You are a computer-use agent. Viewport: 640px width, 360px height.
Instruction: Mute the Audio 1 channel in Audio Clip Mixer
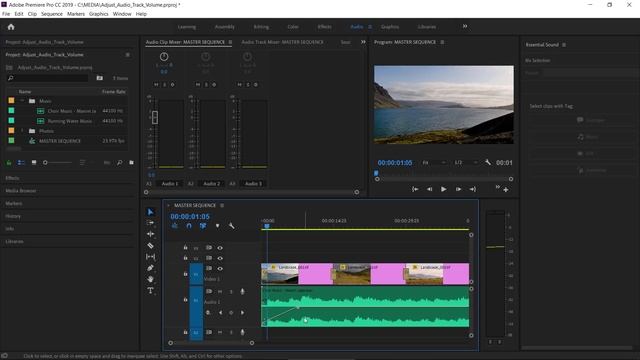(156, 84)
